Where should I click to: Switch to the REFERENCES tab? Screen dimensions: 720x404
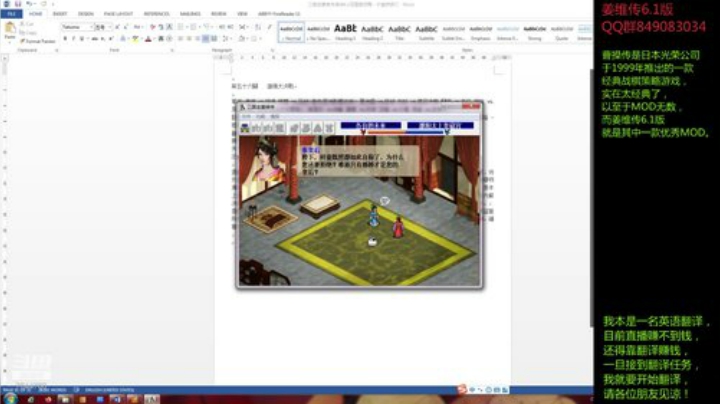(x=157, y=14)
